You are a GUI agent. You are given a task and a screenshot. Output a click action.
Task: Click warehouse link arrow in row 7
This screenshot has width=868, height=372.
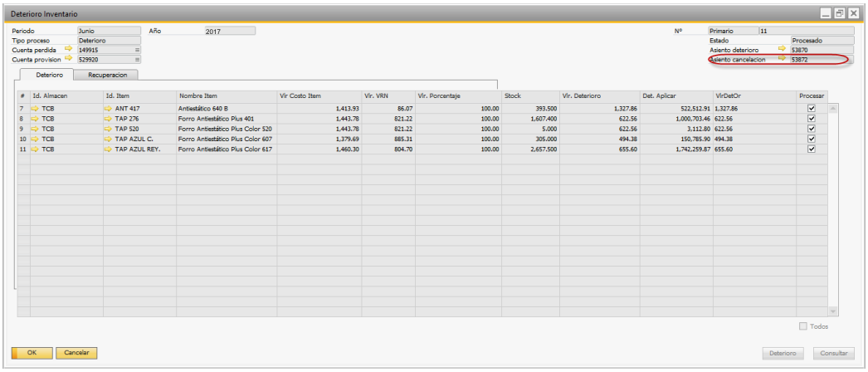tap(35, 109)
